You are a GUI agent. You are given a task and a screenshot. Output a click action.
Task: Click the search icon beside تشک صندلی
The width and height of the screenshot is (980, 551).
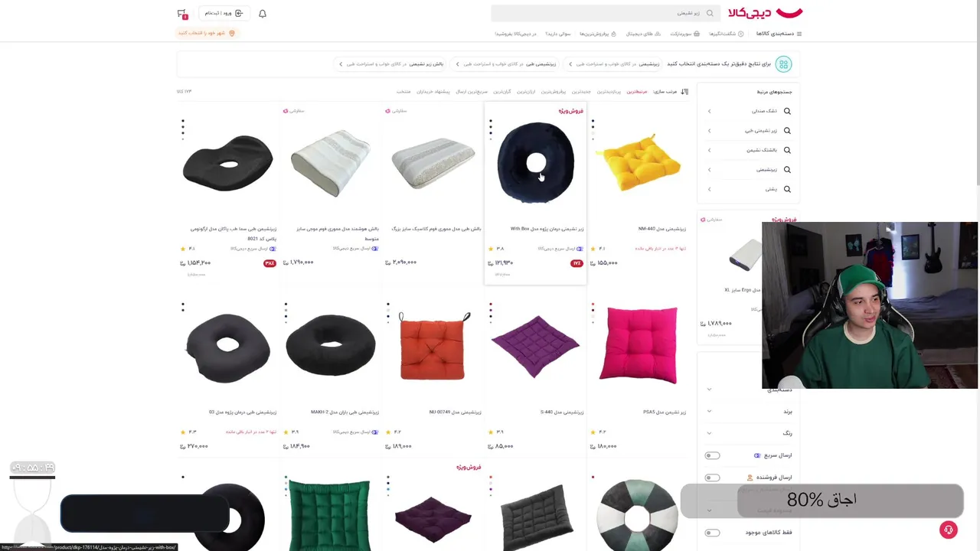(x=787, y=111)
